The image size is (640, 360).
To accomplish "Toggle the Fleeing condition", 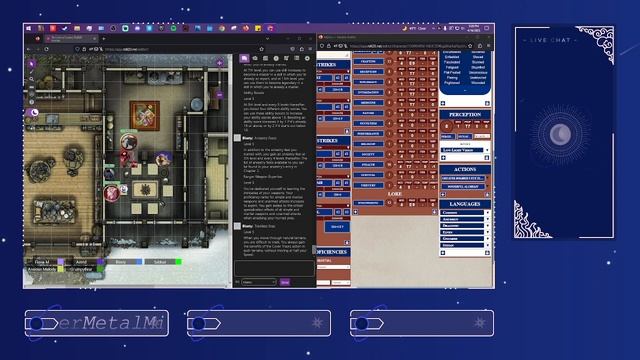I will (x=452, y=78).
